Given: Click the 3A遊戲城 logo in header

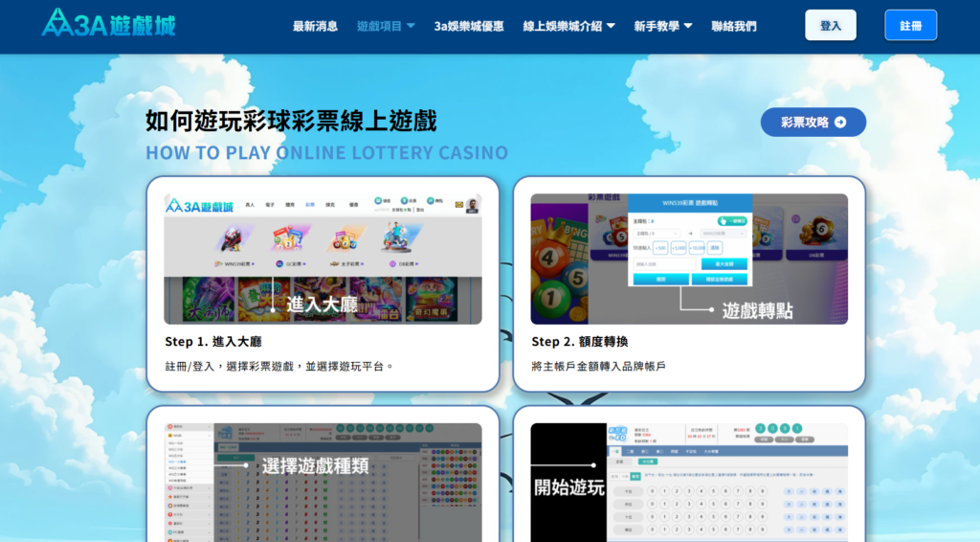Looking at the screenshot, I should point(108,23).
